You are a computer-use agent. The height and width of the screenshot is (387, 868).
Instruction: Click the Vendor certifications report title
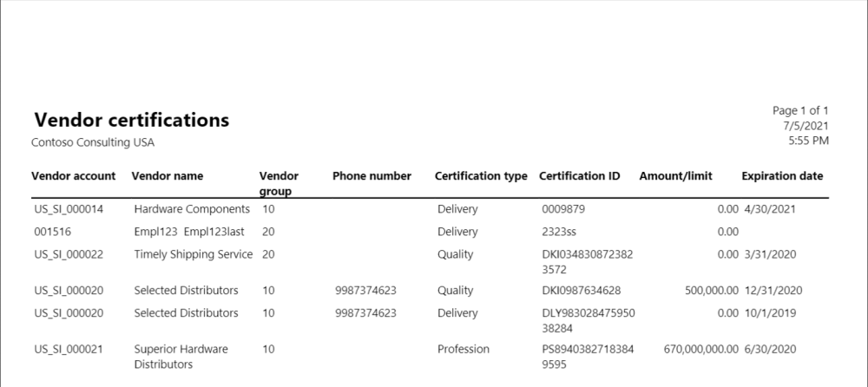click(131, 120)
